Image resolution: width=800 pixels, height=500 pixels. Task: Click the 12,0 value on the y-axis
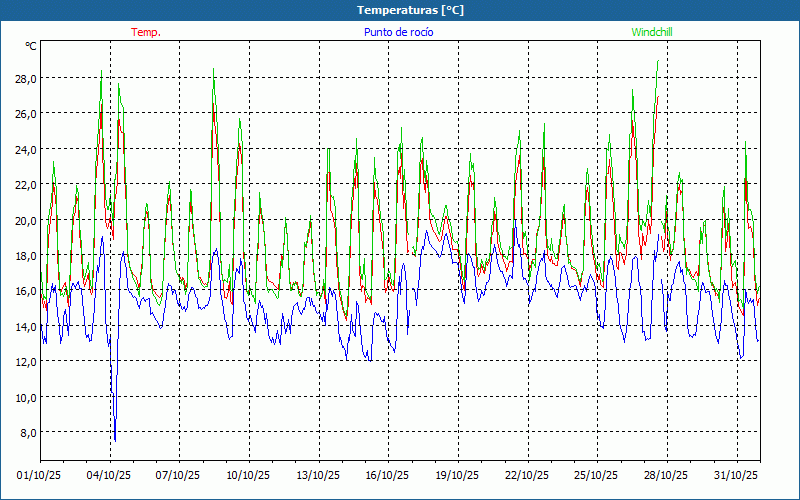(25, 361)
